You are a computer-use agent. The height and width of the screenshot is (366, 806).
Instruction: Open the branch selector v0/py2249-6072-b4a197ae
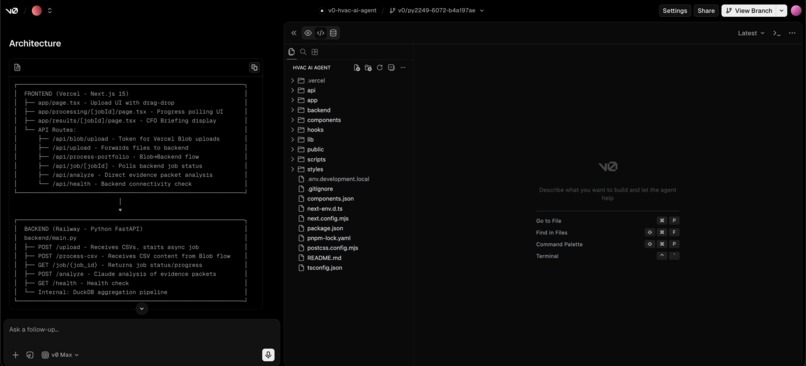pyautogui.click(x=436, y=10)
